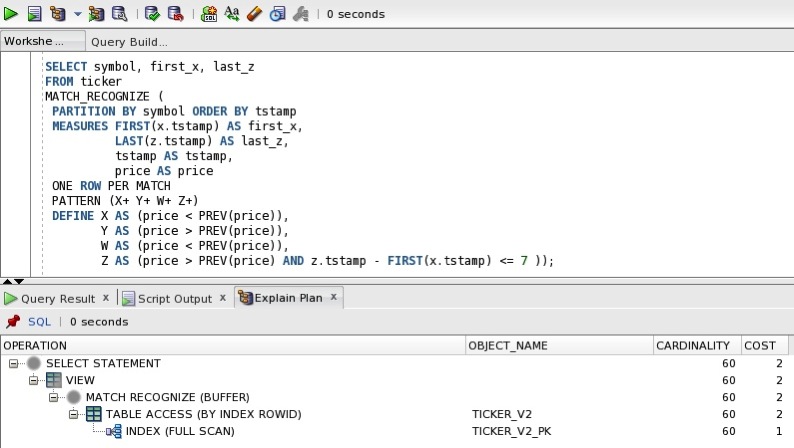
Task: Select the VIEW row in plan
Action: pyautogui.click(x=395, y=380)
